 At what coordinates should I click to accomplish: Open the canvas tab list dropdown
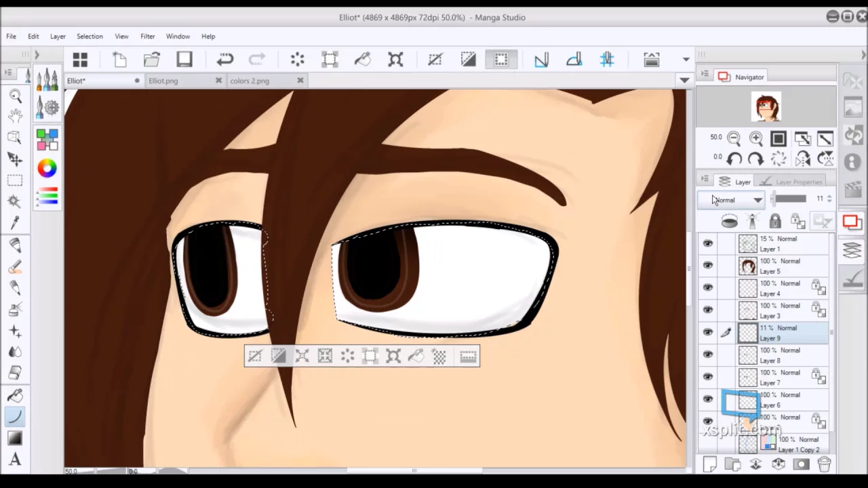(684, 80)
